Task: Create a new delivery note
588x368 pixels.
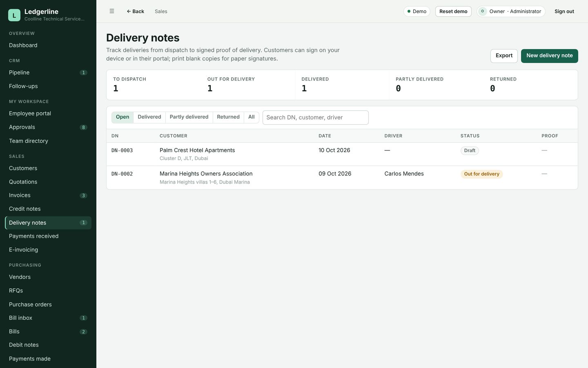Action: [x=550, y=56]
